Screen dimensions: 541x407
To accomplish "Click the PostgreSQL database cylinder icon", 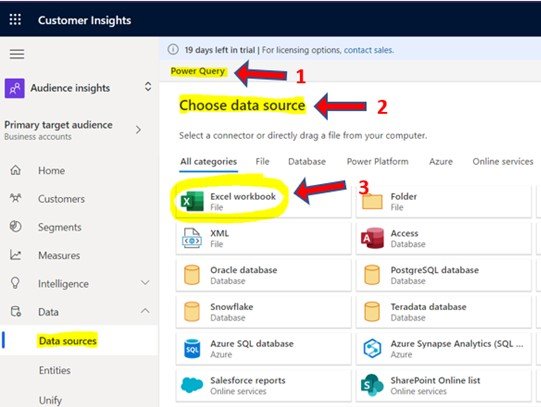I will (372, 275).
